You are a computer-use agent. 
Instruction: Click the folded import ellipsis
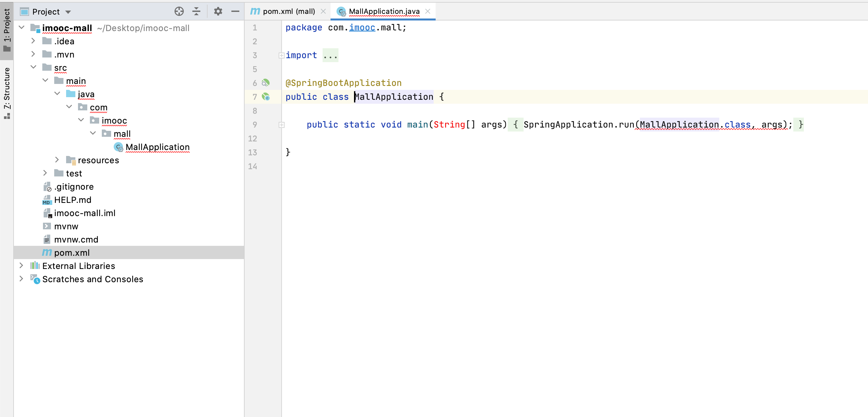pos(330,55)
